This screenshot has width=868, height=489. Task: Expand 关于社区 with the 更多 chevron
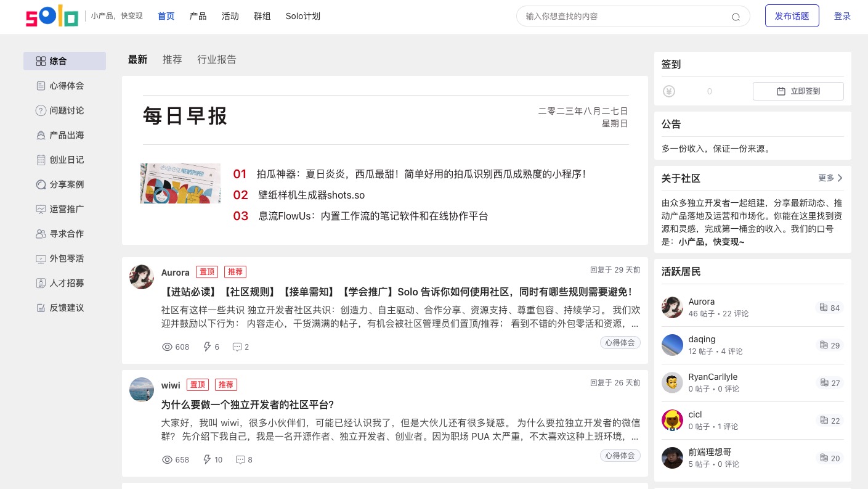tap(839, 178)
